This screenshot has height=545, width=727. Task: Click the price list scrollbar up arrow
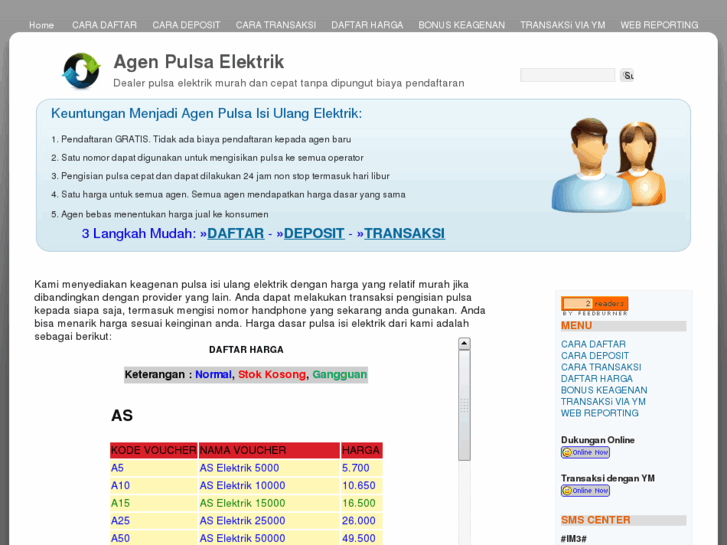(464, 344)
